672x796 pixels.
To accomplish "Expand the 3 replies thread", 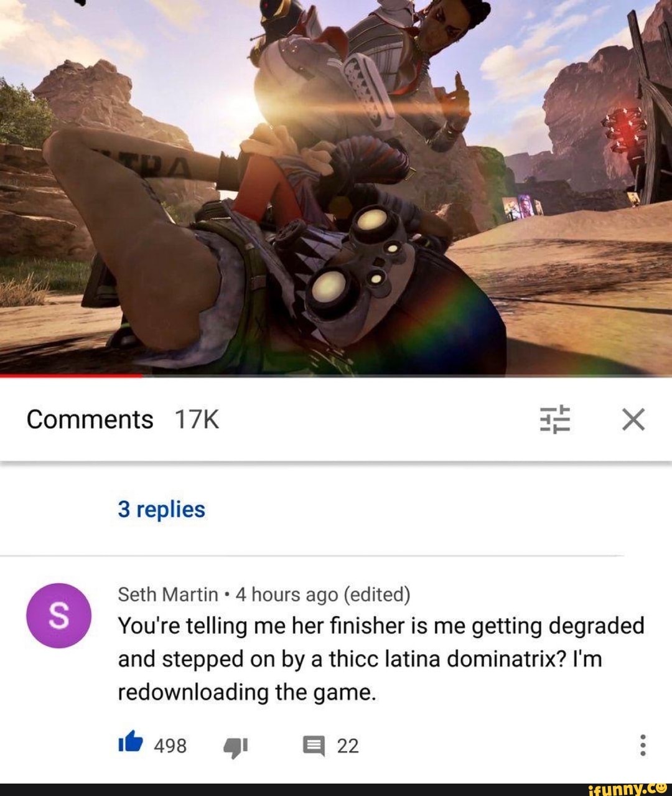I will point(161,509).
